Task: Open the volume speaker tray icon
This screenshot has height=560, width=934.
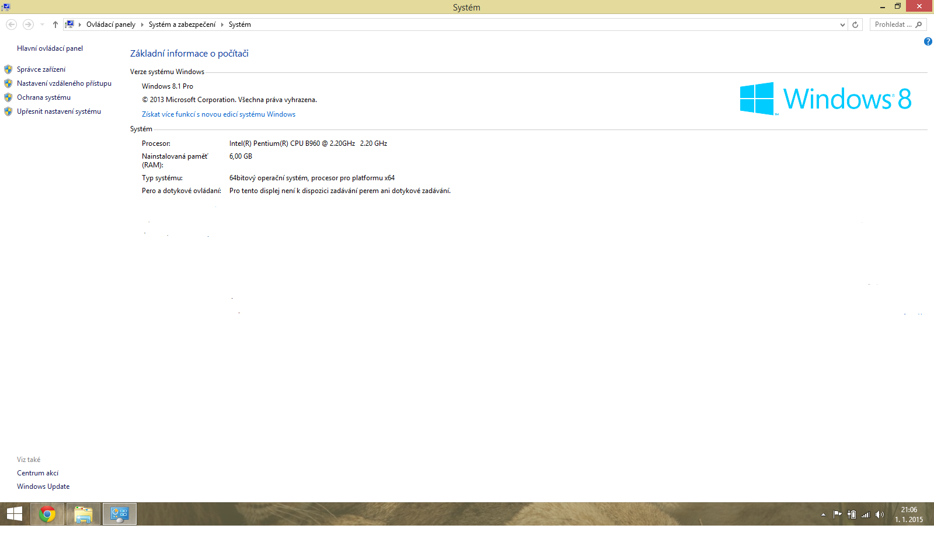Action: tap(880, 514)
